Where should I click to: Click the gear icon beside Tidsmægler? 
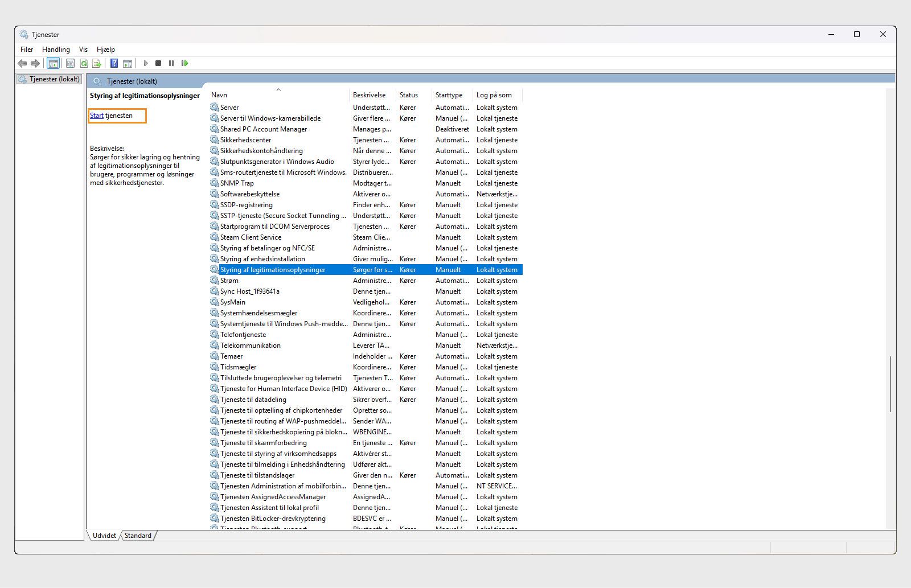tap(215, 367)
